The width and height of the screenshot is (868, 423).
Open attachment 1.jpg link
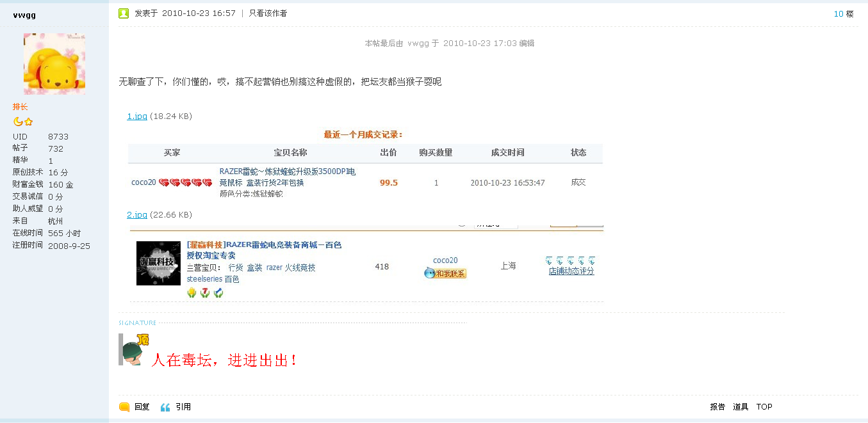[137, 116]
